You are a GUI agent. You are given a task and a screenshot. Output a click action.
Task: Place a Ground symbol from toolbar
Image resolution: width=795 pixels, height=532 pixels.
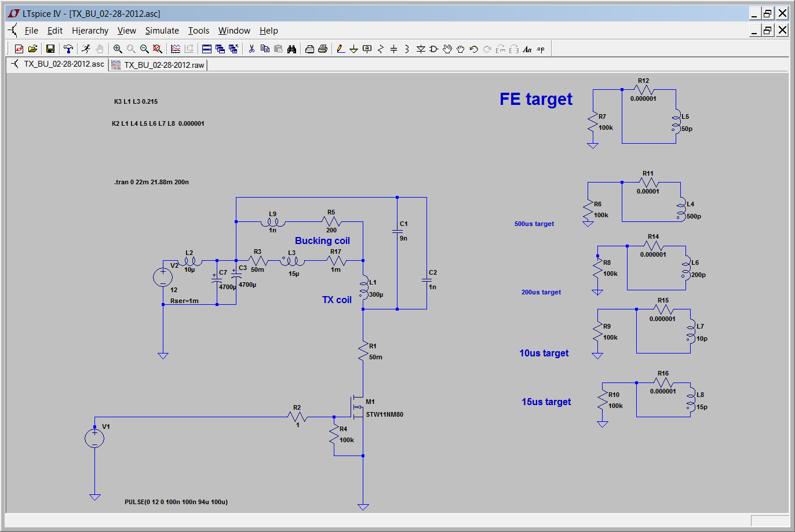point(353,49)
